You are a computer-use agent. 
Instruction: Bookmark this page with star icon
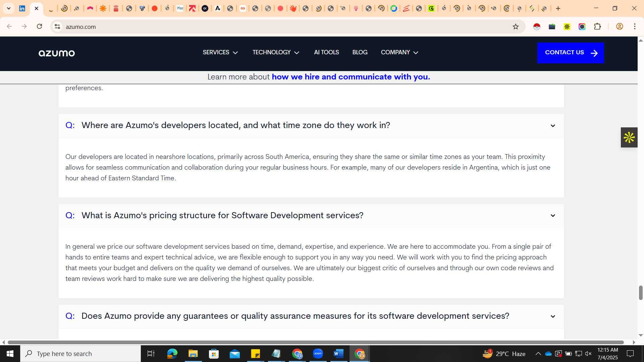(x=516, y=26)
